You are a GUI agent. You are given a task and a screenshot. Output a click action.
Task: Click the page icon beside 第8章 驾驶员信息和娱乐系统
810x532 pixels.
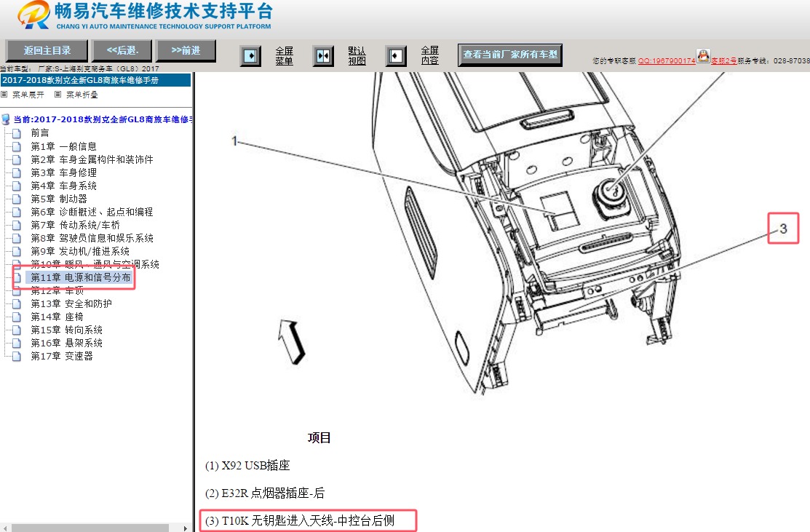(x=17, y=238)
